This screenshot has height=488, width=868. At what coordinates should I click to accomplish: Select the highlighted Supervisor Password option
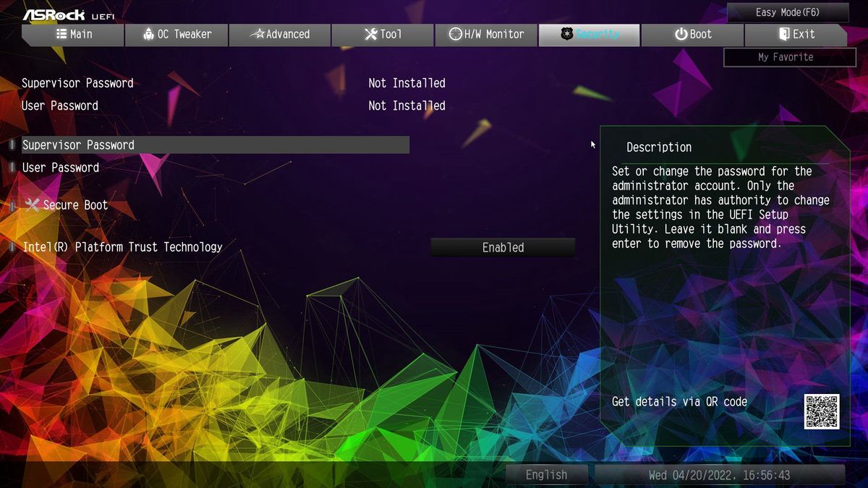216,145
